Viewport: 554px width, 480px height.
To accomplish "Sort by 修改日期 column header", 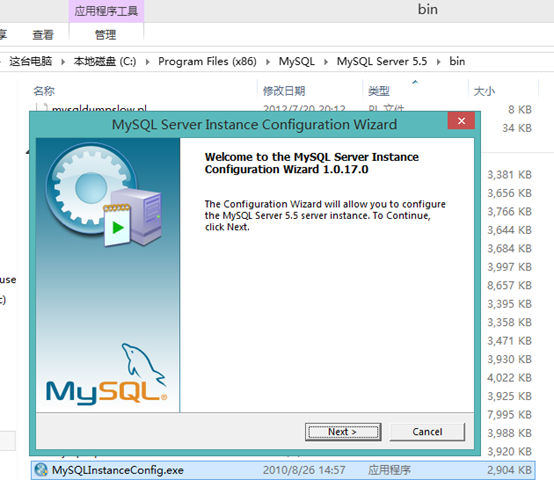I will point(284,91).
